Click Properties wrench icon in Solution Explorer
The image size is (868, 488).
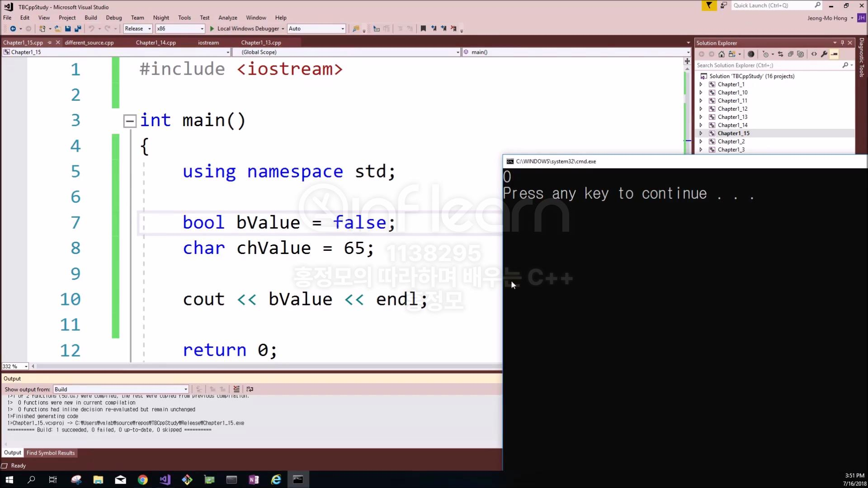[x=824, y=54]
